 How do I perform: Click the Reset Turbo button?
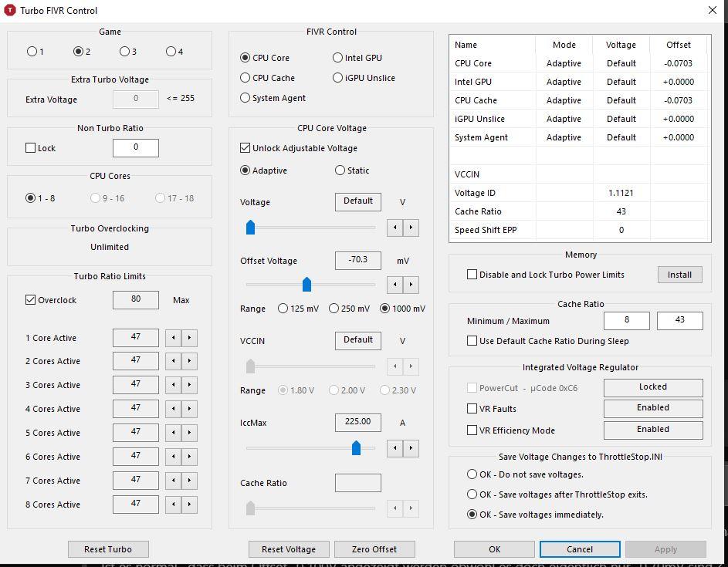108,549
